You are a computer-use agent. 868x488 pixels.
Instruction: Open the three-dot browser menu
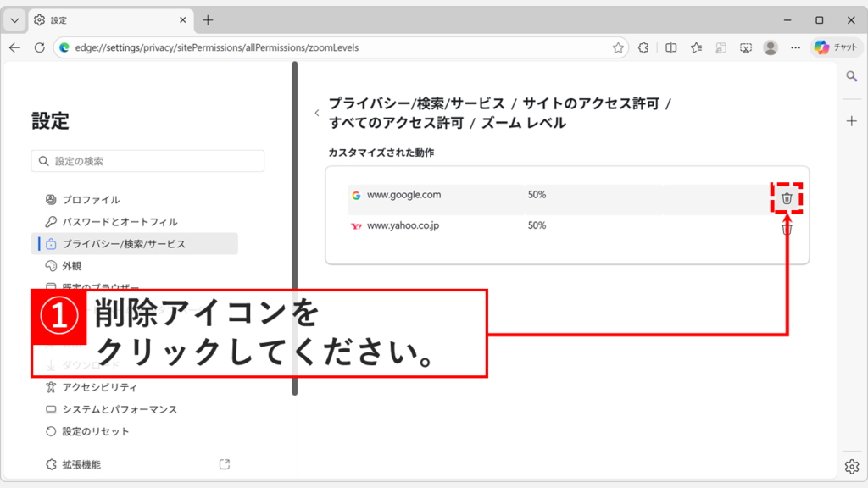[795, 48]
